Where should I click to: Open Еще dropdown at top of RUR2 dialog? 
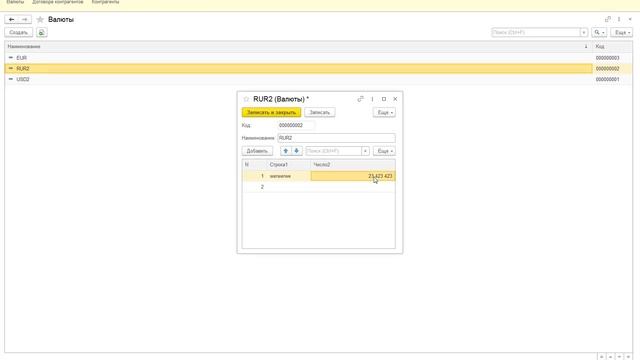pos(384,112)
